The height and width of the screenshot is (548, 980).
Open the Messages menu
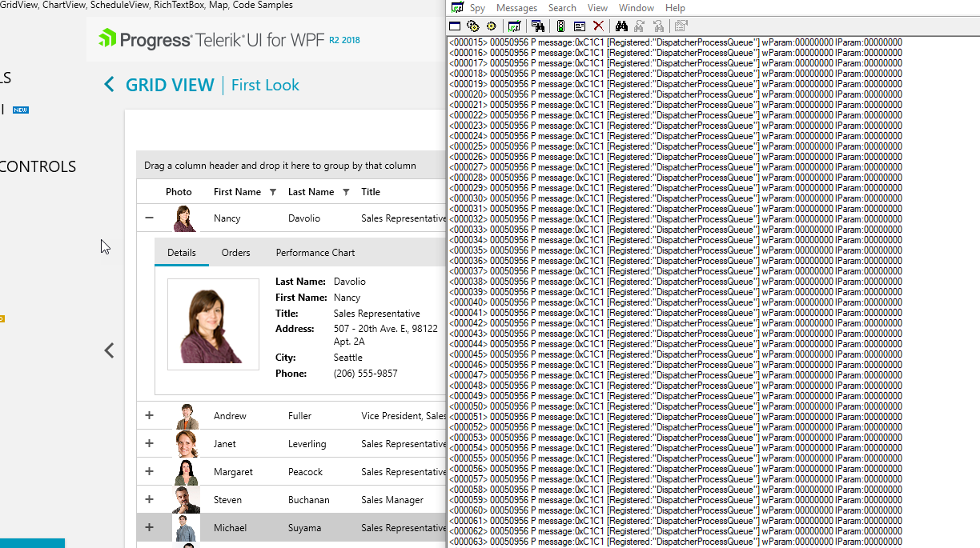tap(516, 7)
